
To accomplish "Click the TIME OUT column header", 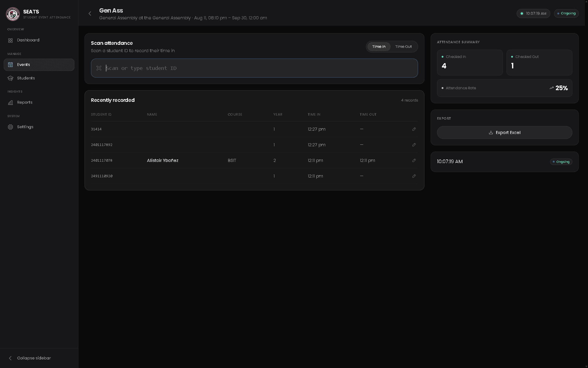I will pos(368,114).
